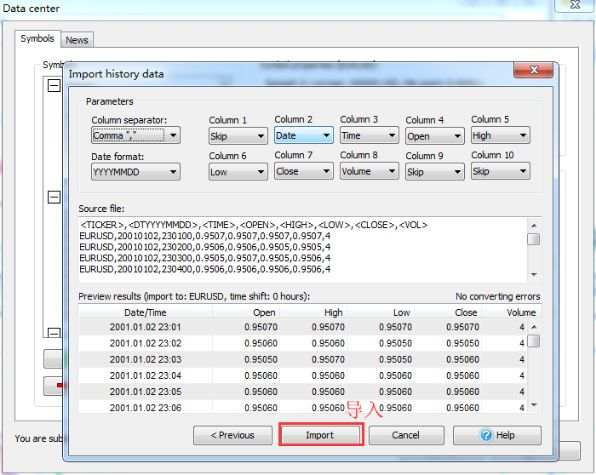Open the Column 3 Time dropdown

pyautogui.click(x=369, y=135)
